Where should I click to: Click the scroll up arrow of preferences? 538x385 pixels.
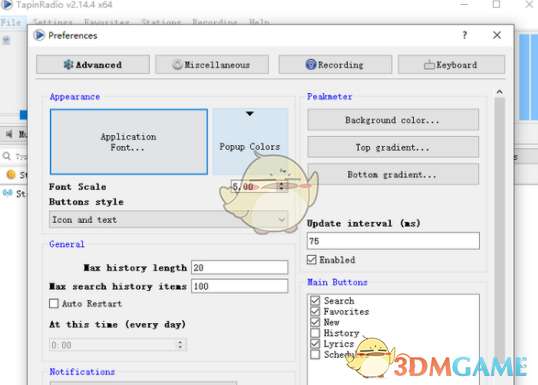tap(500, 92)
